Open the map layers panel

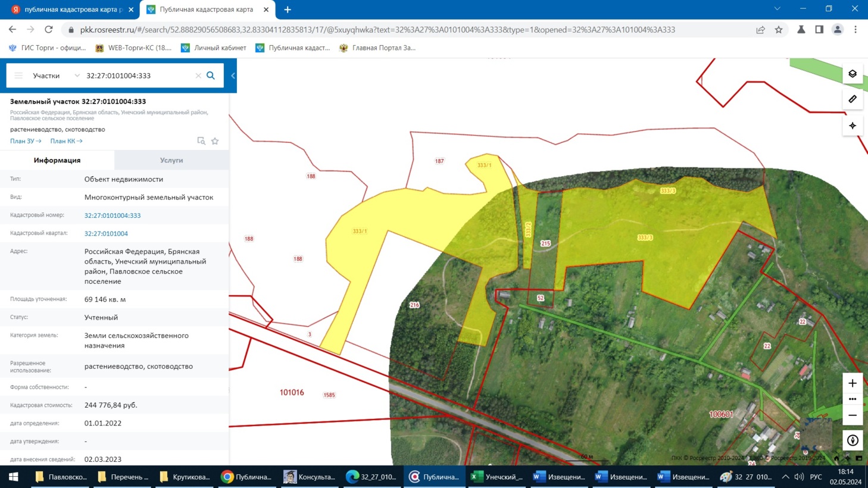click(853, 74)
